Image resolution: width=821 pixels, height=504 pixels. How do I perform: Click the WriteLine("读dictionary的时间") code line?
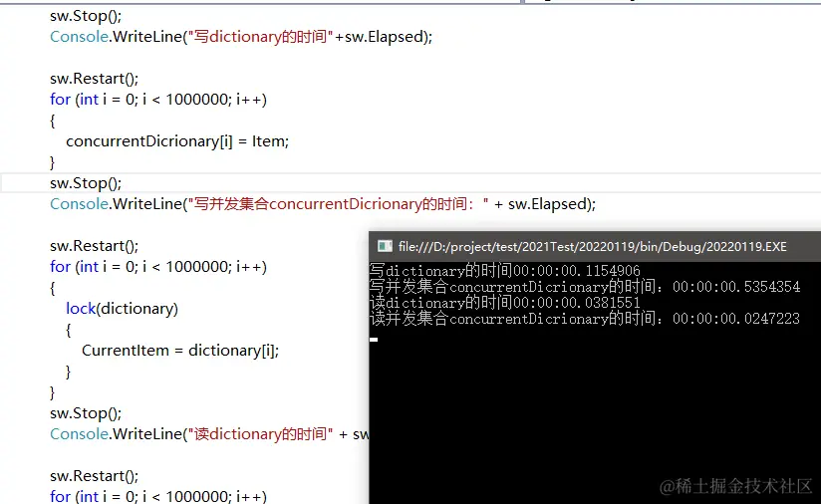click(209, 434)
